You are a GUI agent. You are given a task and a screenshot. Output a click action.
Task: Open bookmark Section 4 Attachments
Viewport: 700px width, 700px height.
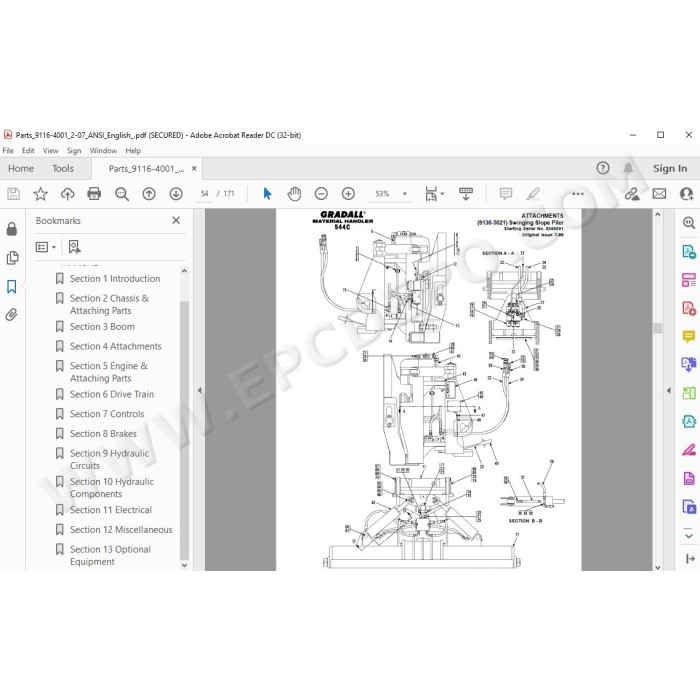tap(116, 346)
